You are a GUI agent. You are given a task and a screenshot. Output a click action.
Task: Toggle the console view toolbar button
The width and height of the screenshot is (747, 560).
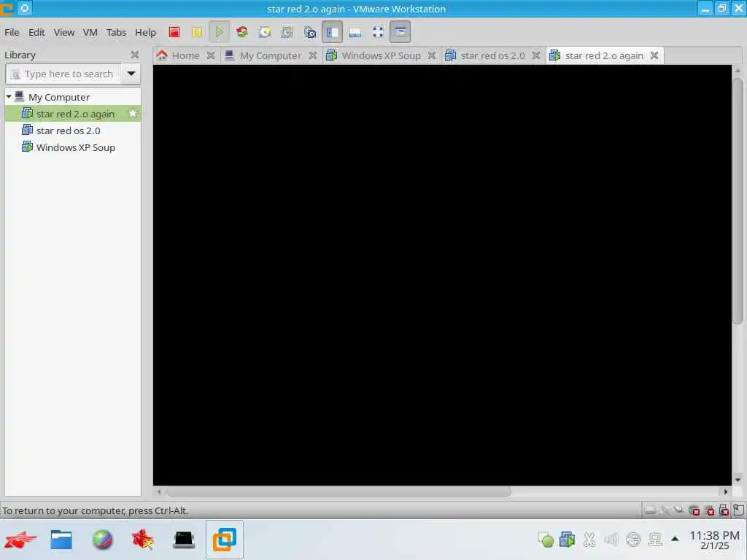[x=400, y=32]
